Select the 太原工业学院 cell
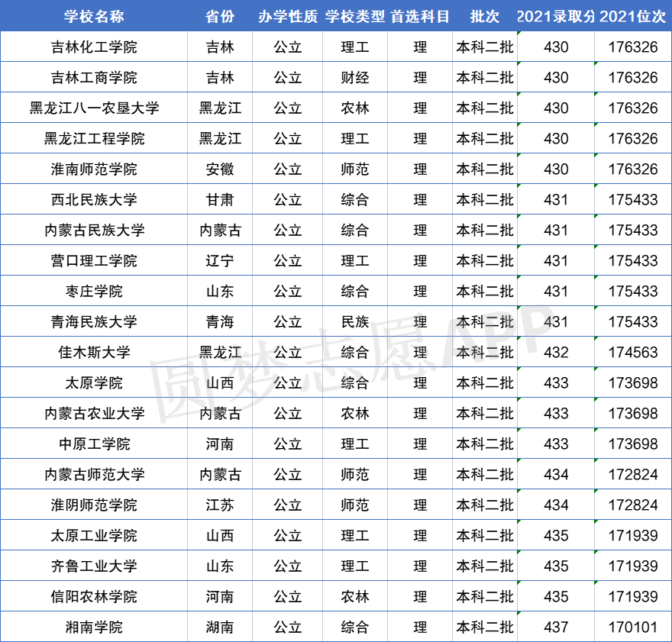The width and height of the screenshot is (672, 642). [x=94, y=535]
